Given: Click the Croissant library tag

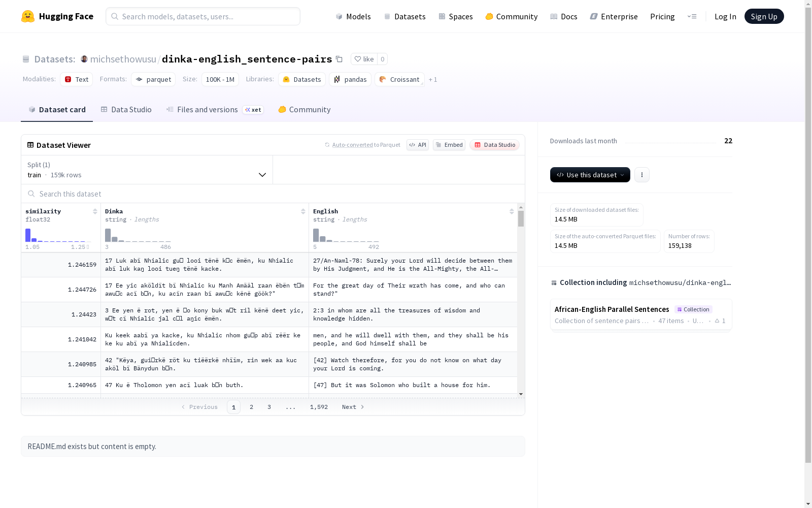Looking at the screenshot, I should pos(399,79).
